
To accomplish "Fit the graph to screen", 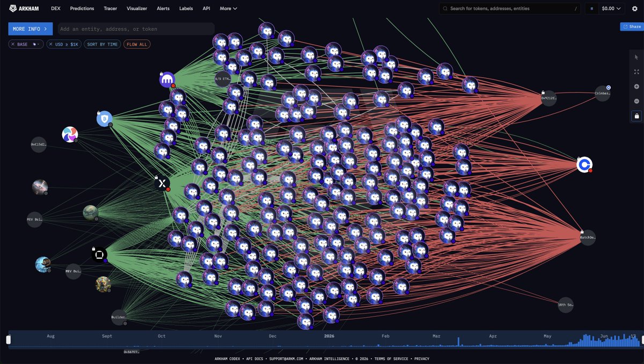I will click(636, 71).
